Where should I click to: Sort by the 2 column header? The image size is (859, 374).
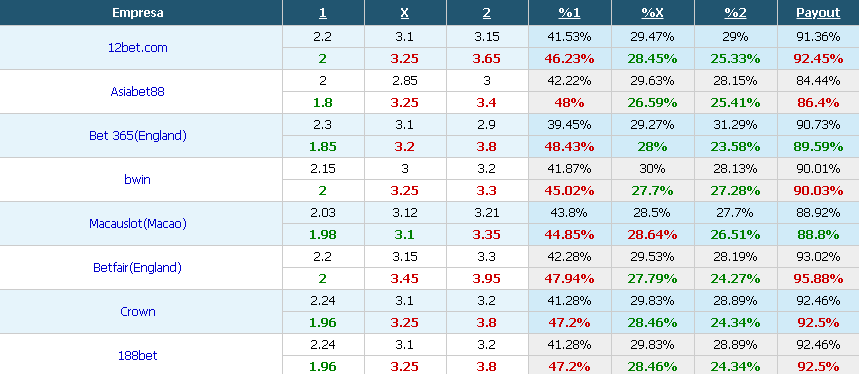(486, 13)
